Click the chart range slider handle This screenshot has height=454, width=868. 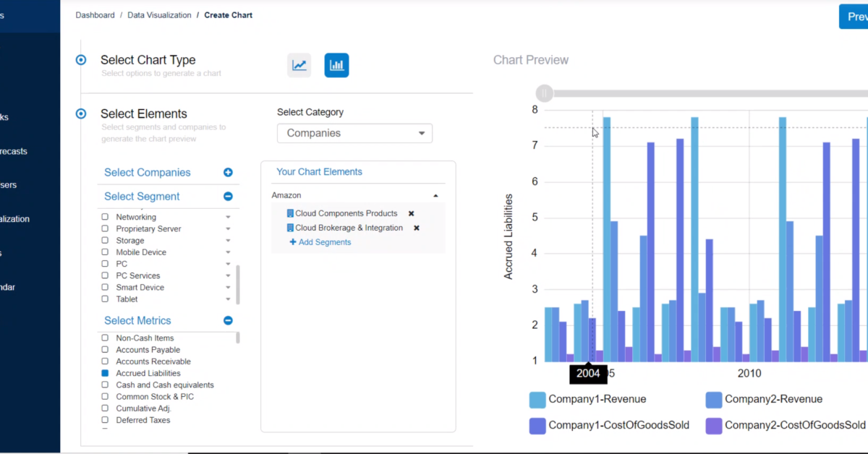click(544, 93)
